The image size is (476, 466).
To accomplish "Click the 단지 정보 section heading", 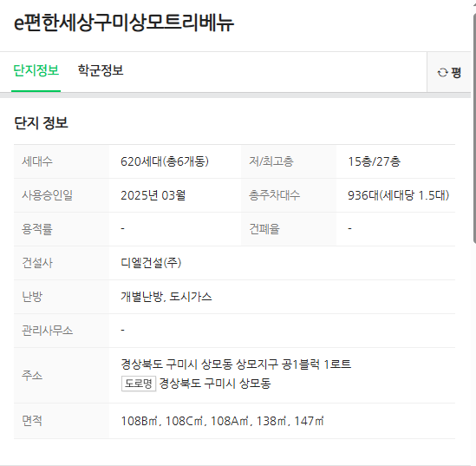I will (41, 122).
